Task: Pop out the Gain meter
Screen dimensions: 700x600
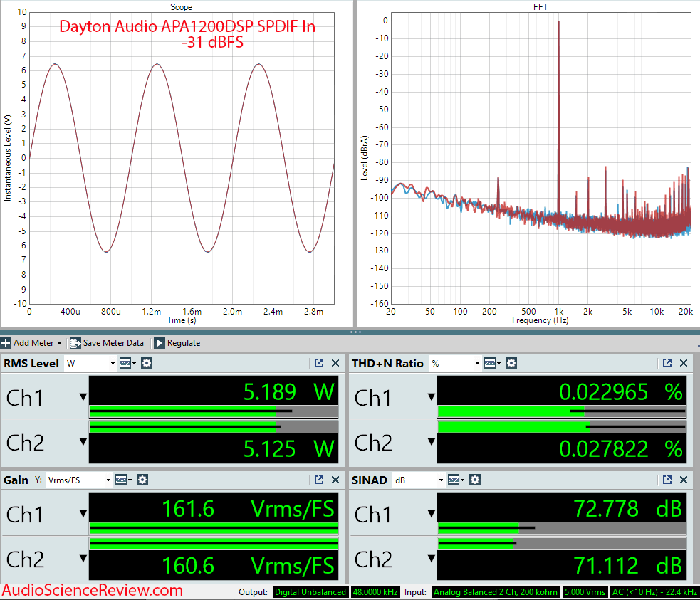Action: click(x=319, y=480)
